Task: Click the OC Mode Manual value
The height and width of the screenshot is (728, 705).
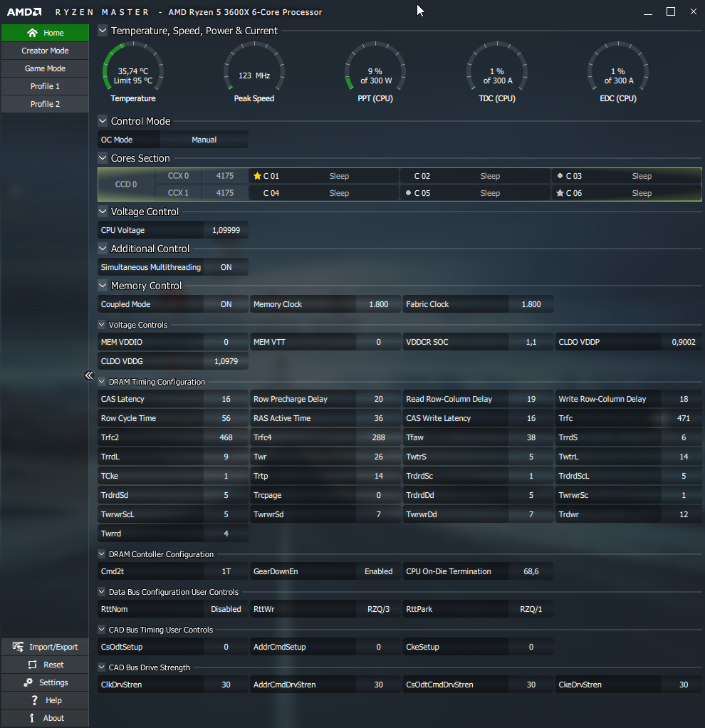Action: 204,140
